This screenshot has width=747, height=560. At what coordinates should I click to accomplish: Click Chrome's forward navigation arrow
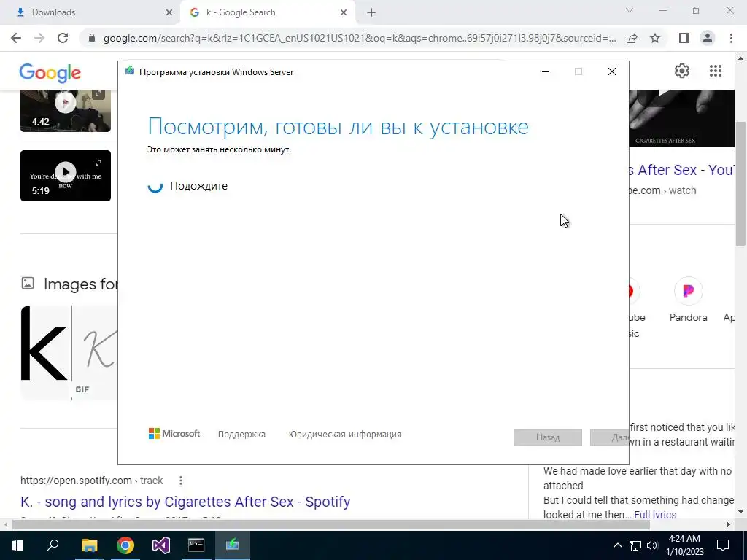coord(39,38)
